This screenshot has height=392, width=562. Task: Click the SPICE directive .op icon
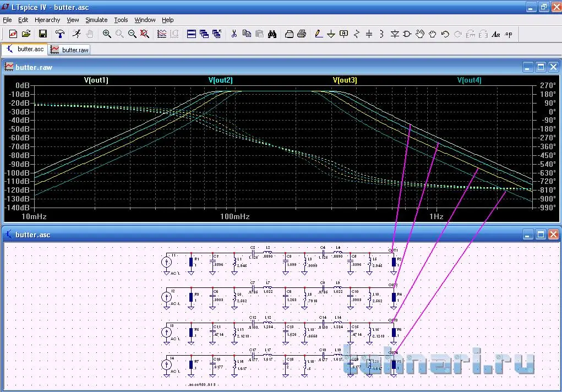(x=508, y=34)
